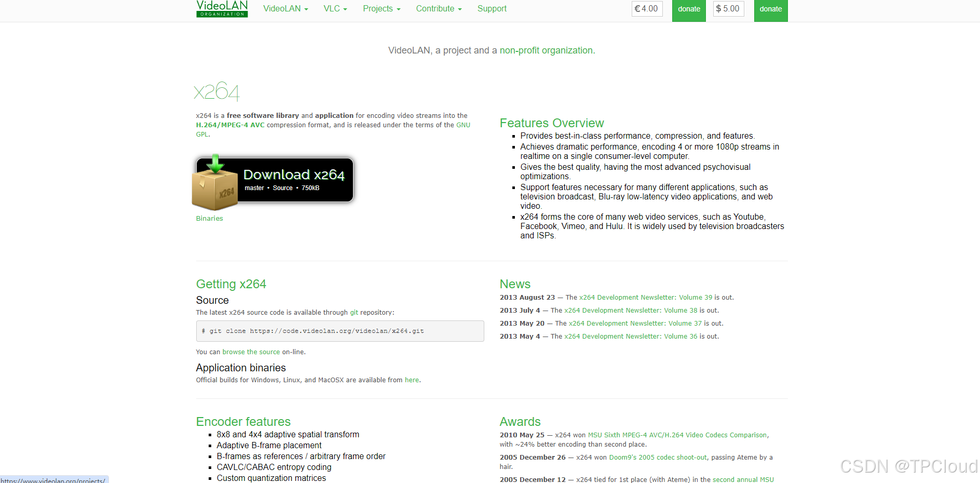Click the '2013 August 23' news date

coord(527,298)
